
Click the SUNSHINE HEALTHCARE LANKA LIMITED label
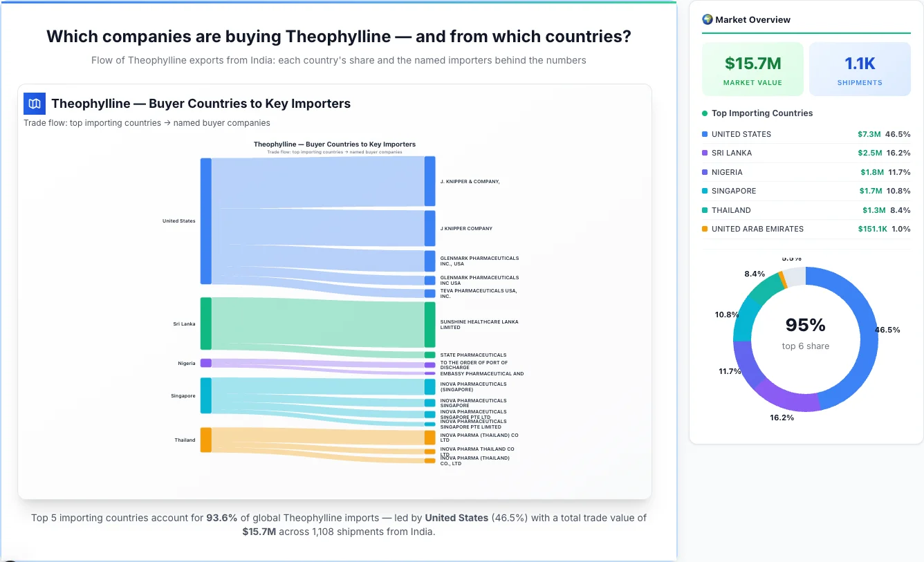[x=479, y=324]
